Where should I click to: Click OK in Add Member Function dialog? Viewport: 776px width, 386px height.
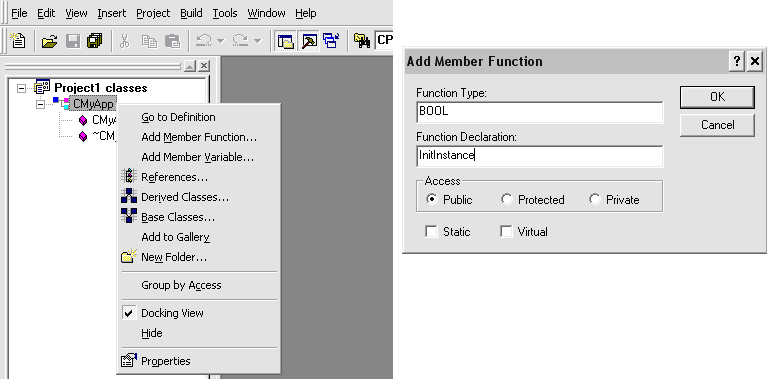click(717, 97)
